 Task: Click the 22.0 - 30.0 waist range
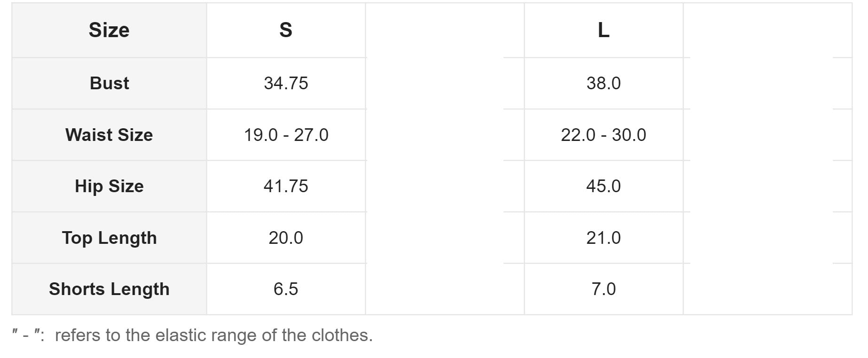(603, 135)
